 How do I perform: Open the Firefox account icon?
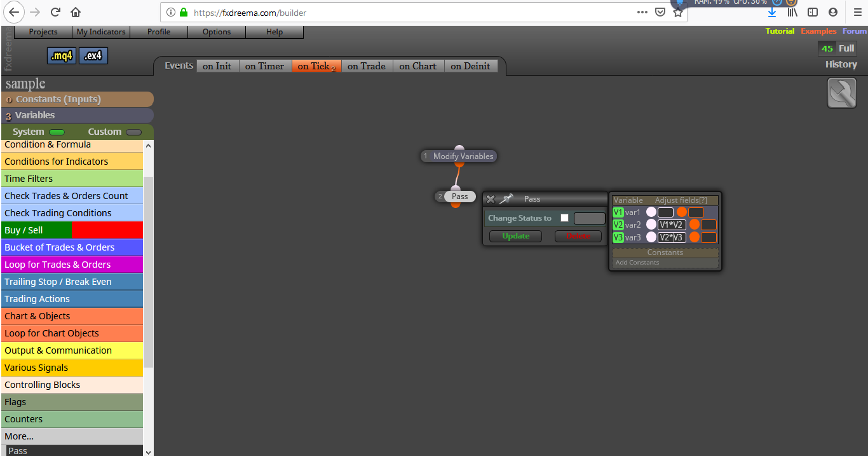coord(833,12)
